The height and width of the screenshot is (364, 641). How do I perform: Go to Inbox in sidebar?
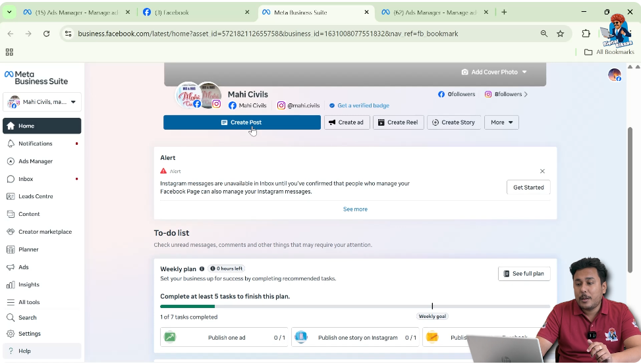click(42, 179)
